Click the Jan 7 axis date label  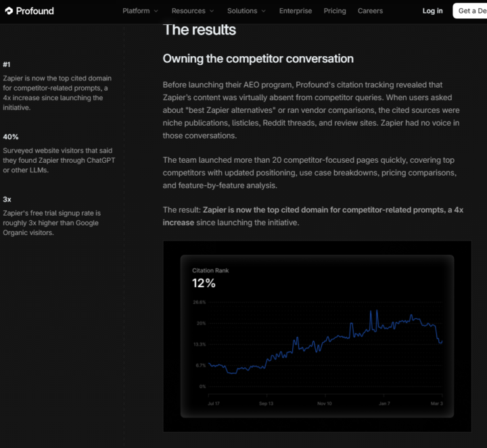[384, 403]
